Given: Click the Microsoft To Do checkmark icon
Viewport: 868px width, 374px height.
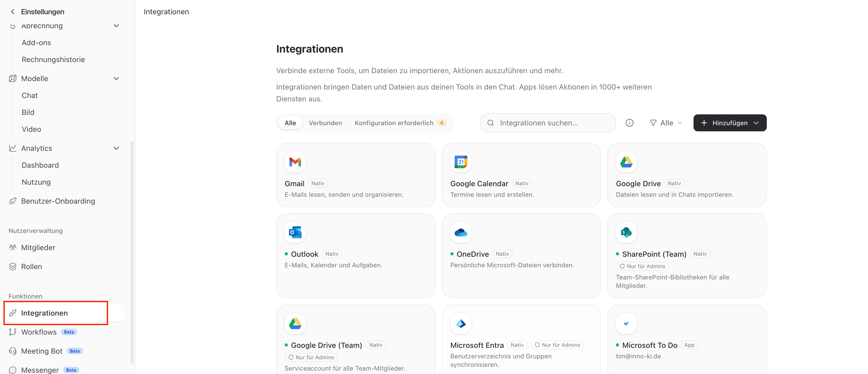Looking at the screenshot, I should (626, 324).
